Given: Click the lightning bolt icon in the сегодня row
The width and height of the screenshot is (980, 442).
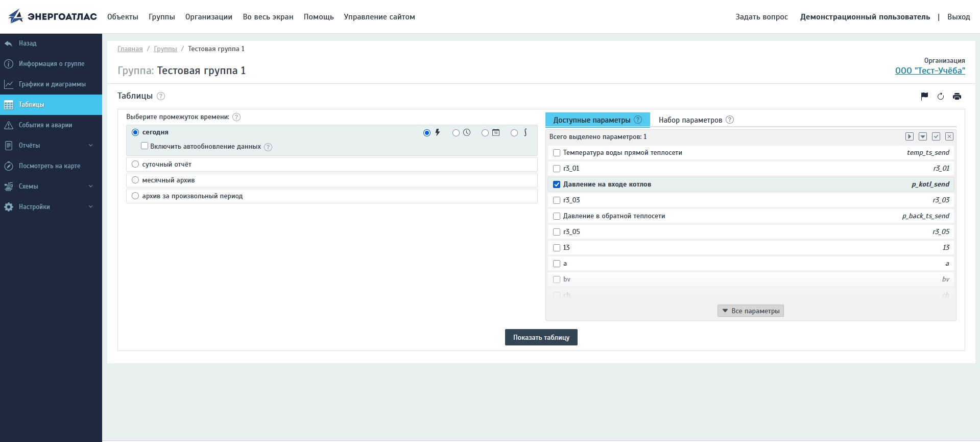Looking at the screenshot, I should tap(438, 132).
